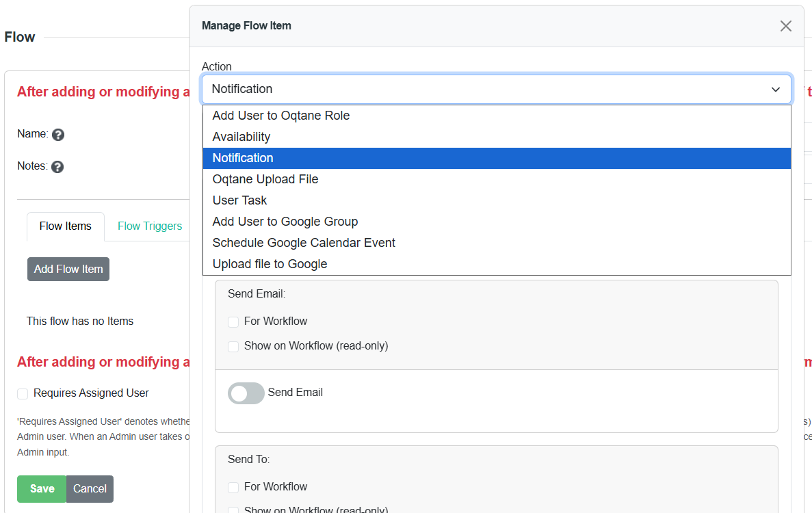Select Schedule Google Calendar Event

(x=497, y=243)
